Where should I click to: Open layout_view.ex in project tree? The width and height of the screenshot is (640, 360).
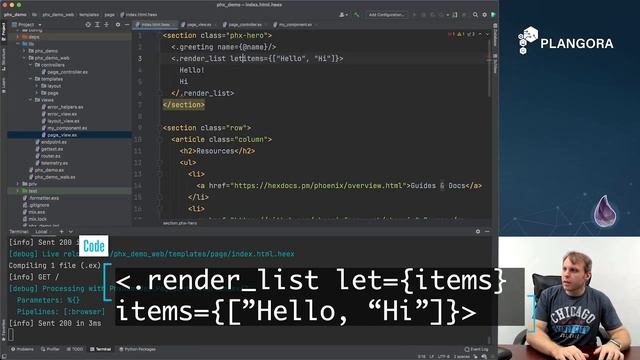(x=63, y=121)
